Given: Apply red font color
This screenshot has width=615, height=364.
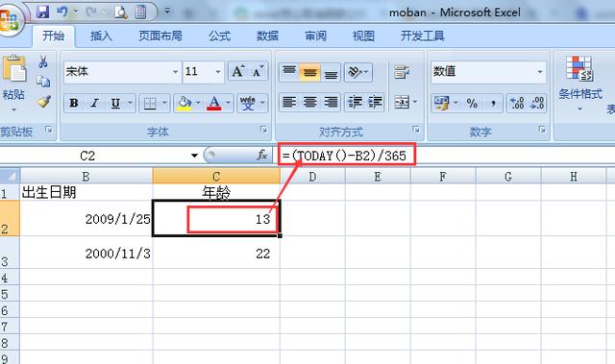Looking at the screenshot, I should click(213, 103).
